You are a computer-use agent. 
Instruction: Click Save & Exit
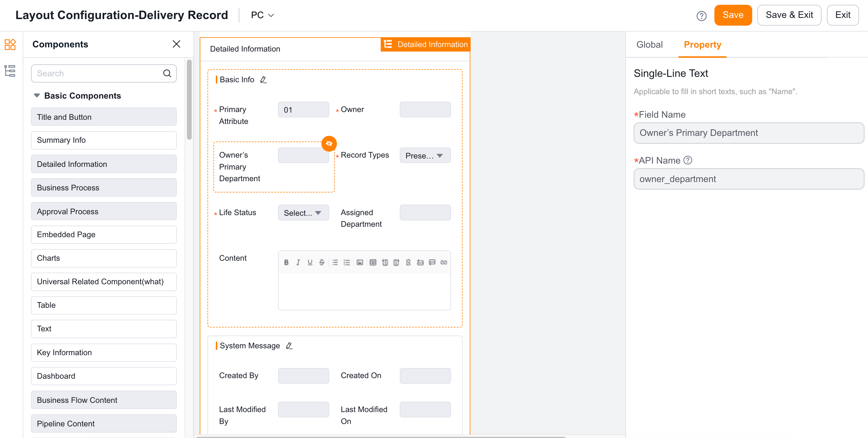coord(789,15)
